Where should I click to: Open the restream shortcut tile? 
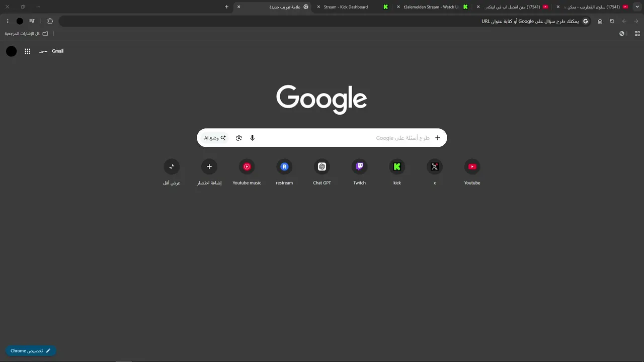tap(284, 172)
